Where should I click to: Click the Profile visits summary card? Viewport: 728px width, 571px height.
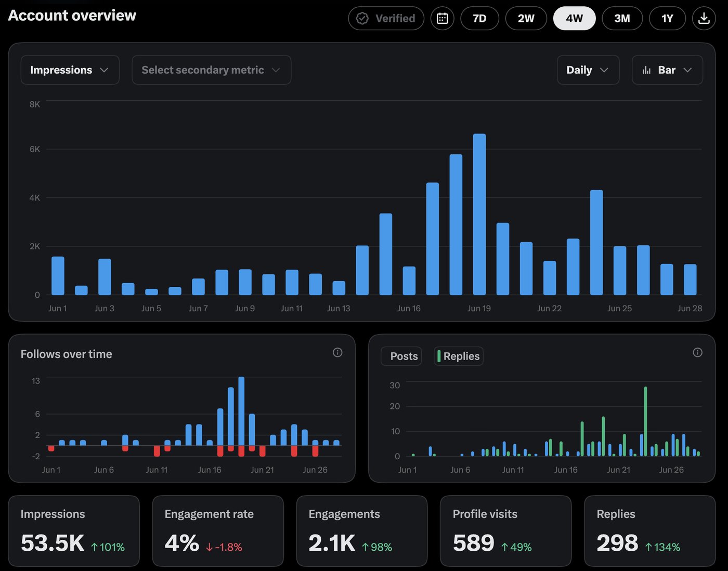coord(506,531)
